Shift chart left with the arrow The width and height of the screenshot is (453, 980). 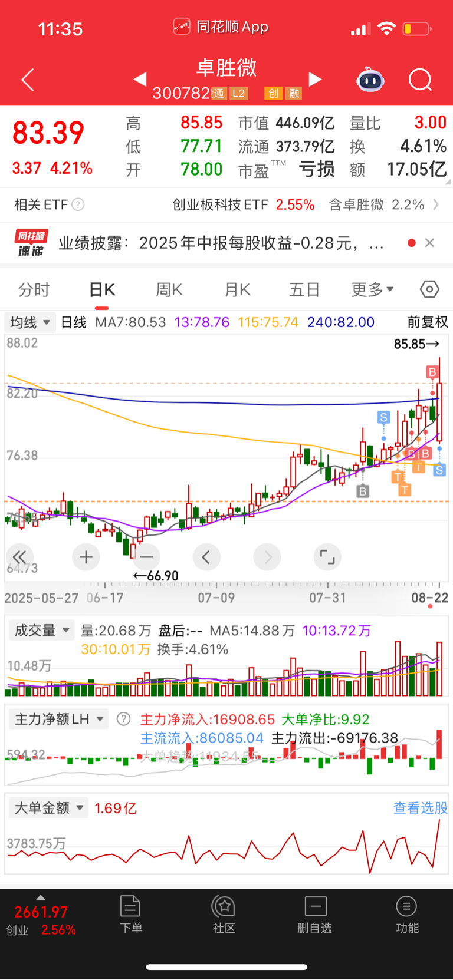point(206,557)
